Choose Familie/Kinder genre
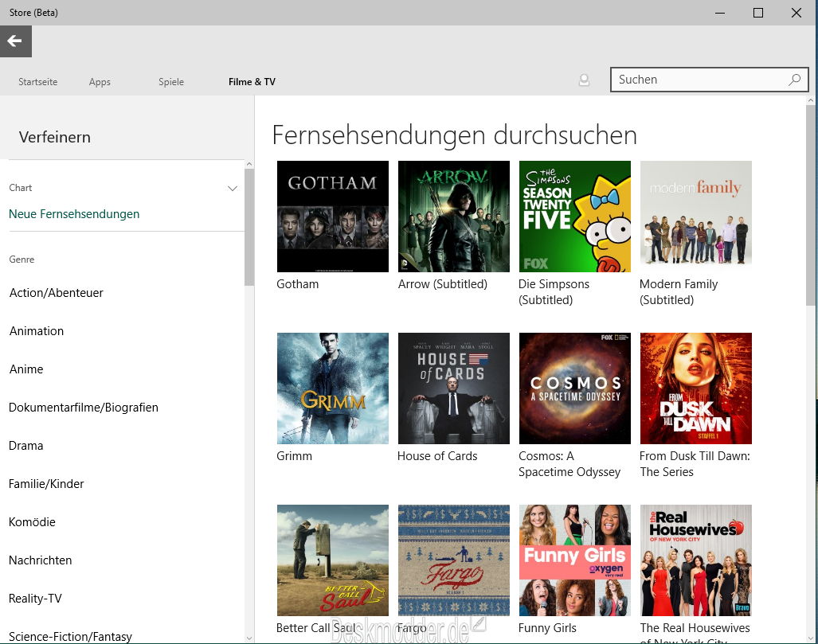This screenshot has height=644, width=818. (46, 484)
